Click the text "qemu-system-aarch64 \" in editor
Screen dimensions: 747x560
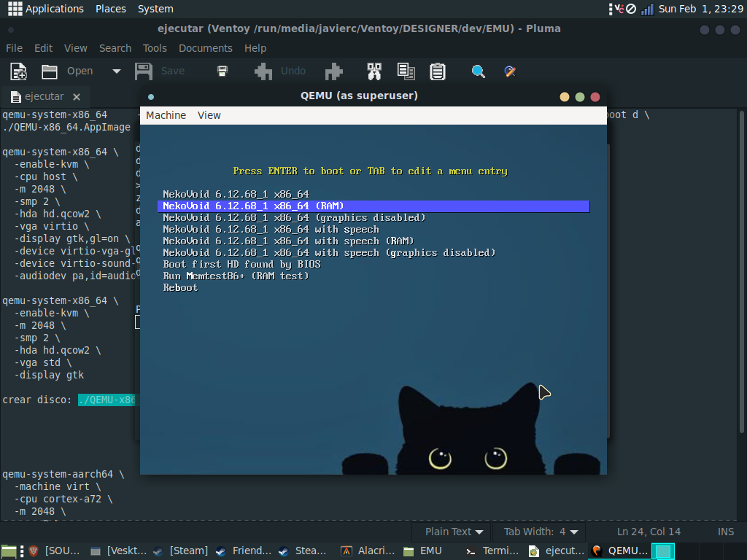(x=63, y=474)
